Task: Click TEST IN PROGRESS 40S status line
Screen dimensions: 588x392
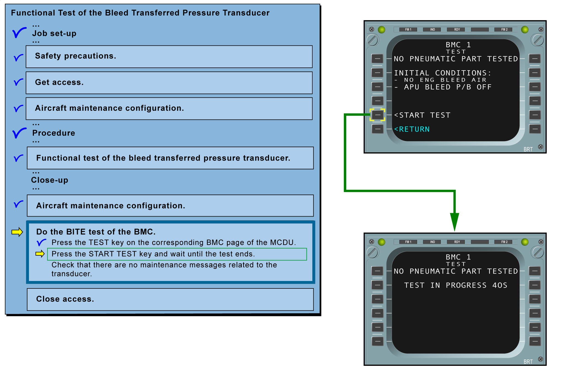Action: [x=455, y=285]
